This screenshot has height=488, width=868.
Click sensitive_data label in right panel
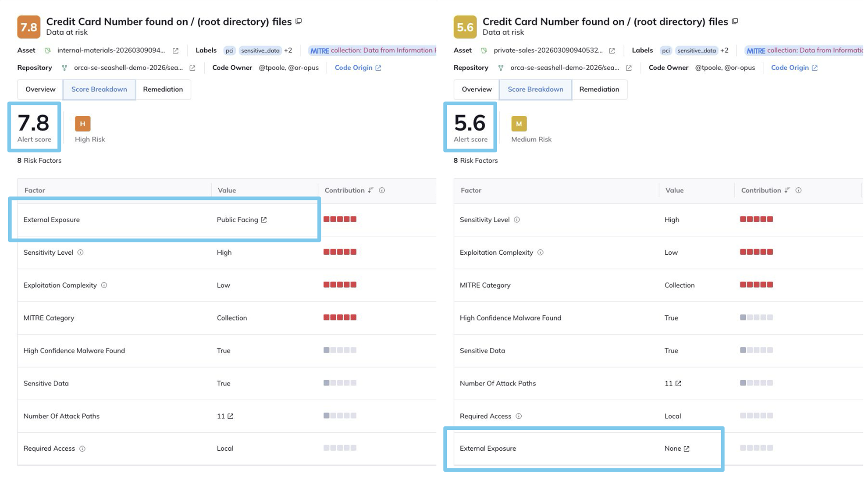coord(697,50)
